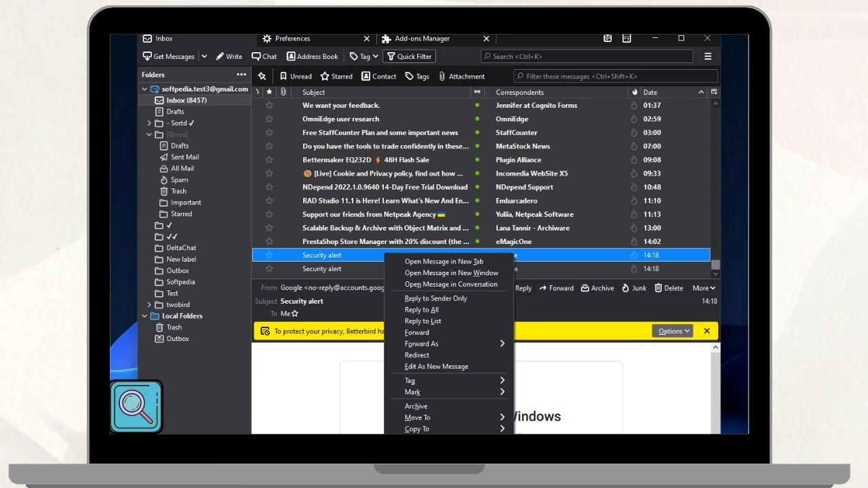Viewport: 868px width, 488px height.
Task: Open the hamburger application menu
Action: click(707, 57)
